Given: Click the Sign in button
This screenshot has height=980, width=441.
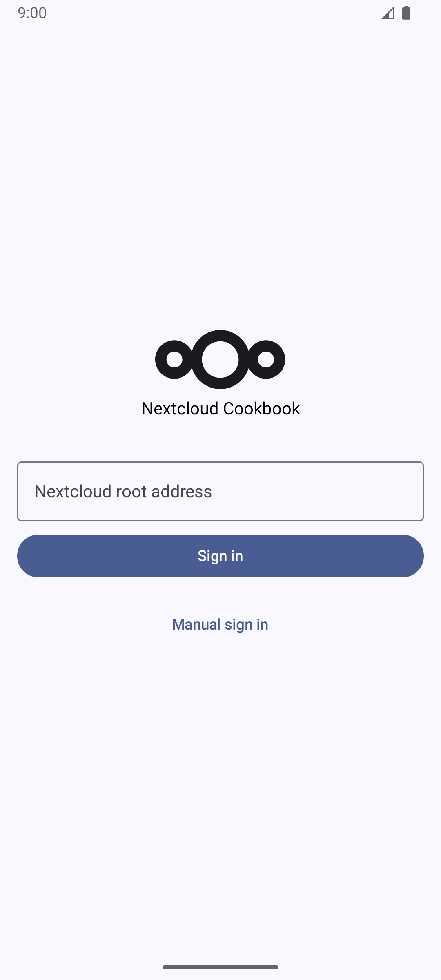Looking at the screenshot, I should pos(220,556).
